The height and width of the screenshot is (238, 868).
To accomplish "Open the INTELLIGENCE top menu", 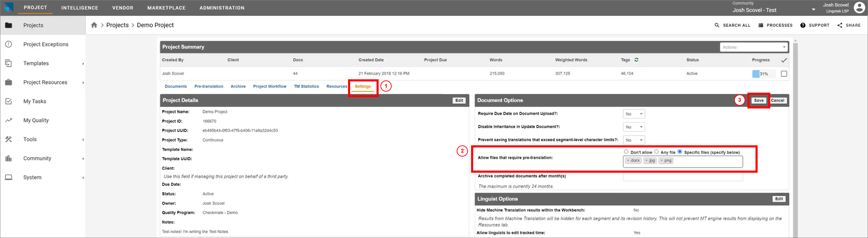I will coord(80,8).
